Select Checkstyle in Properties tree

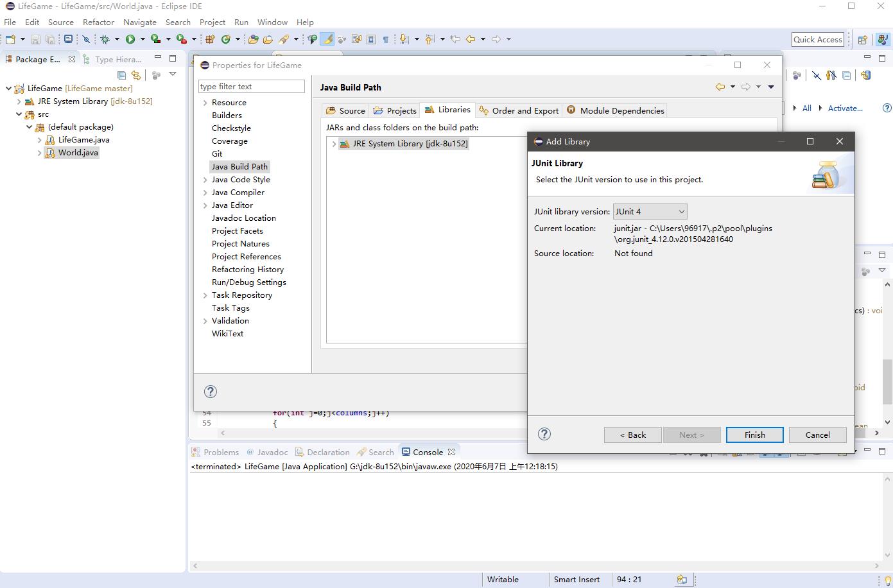point(231,128)
